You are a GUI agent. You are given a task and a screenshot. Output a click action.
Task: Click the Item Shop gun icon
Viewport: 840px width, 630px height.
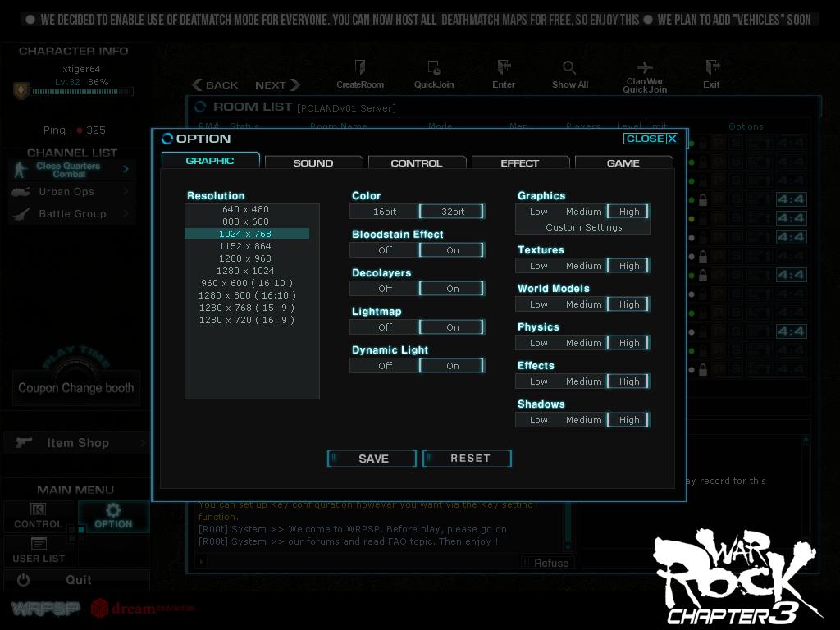click(x=24, y=442)
